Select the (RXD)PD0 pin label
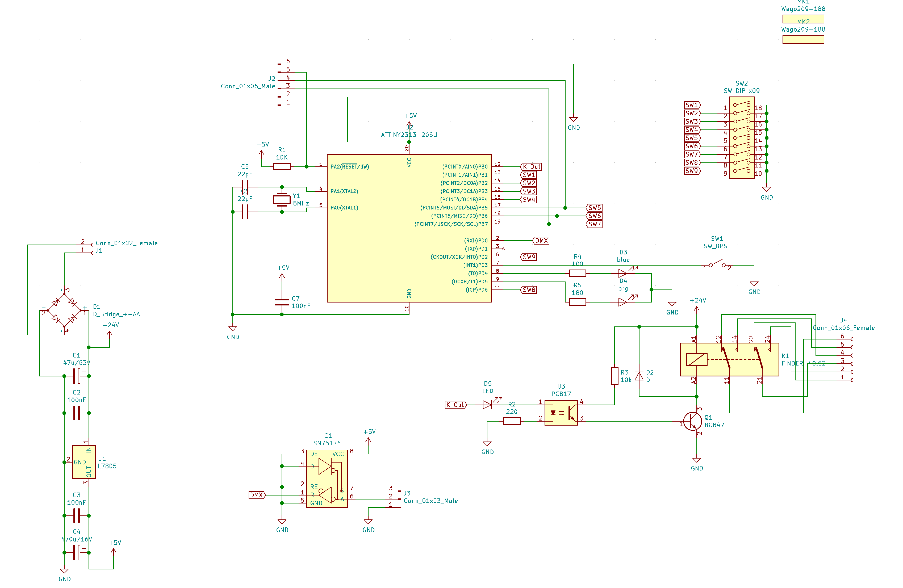 coord(476,241)
